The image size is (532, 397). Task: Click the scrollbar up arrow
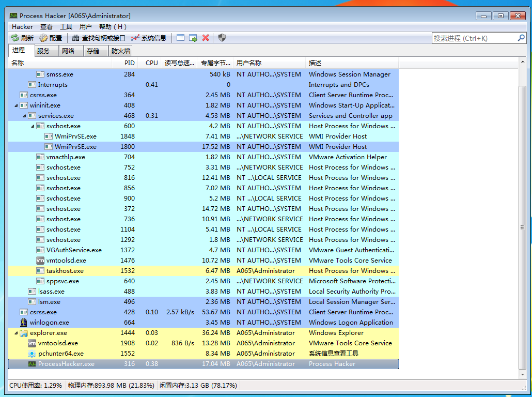click(x=523, y=62)
